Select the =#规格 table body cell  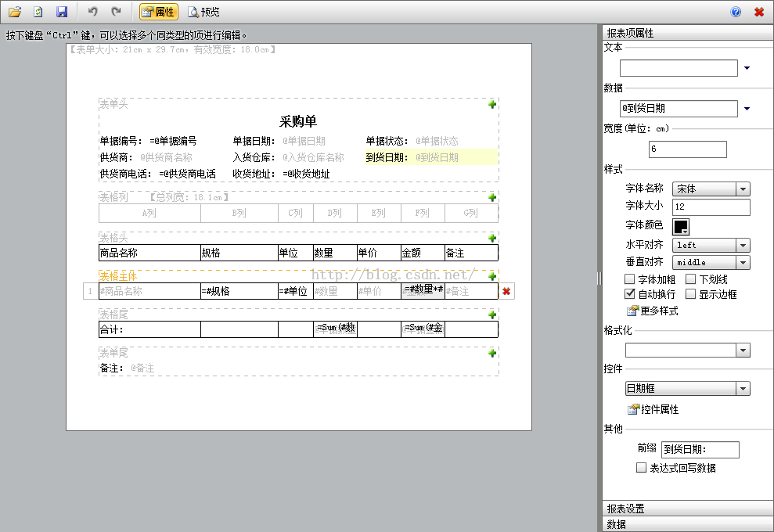click(x=239, y=291)
